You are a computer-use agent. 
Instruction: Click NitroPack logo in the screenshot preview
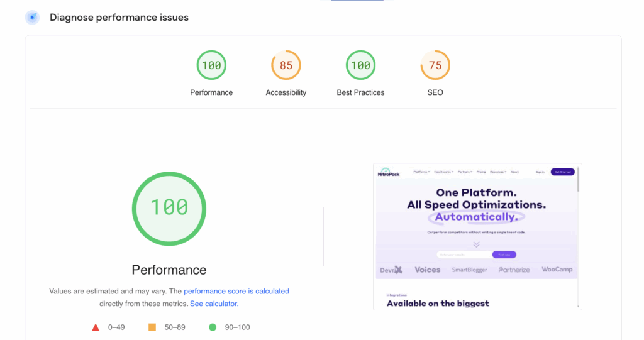tap(388, 172)
